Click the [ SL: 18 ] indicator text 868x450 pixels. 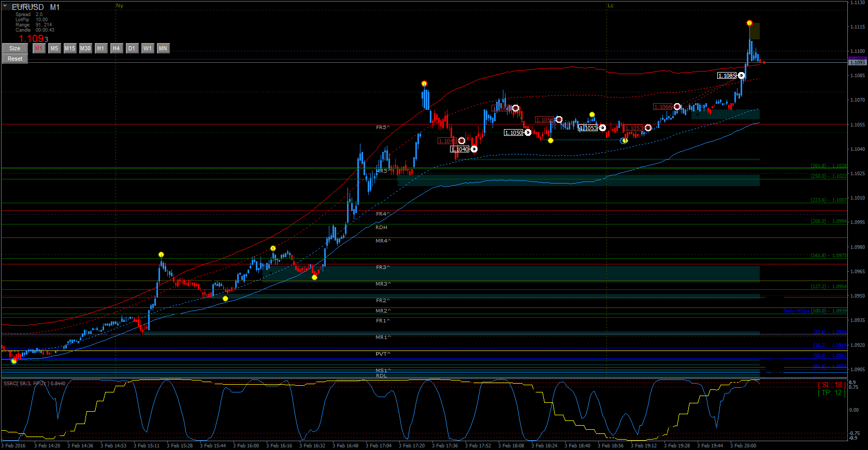831,385
